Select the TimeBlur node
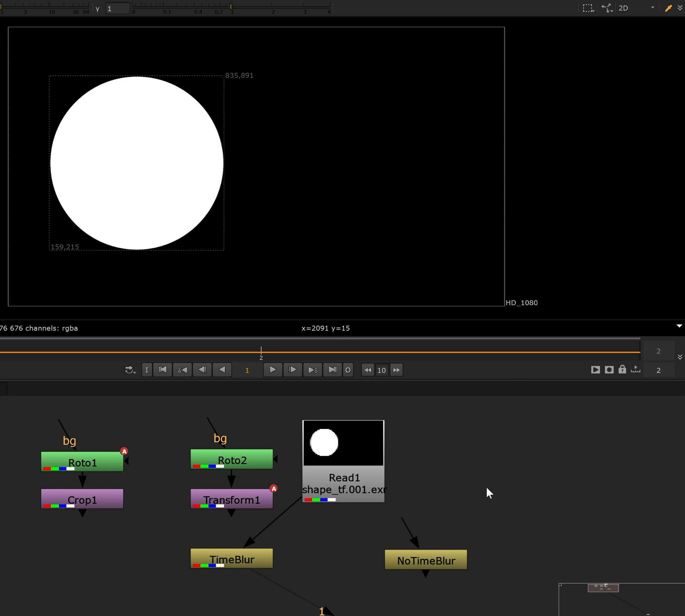The width and height of the screenshot is (685, 616). [x=231, y=558]
